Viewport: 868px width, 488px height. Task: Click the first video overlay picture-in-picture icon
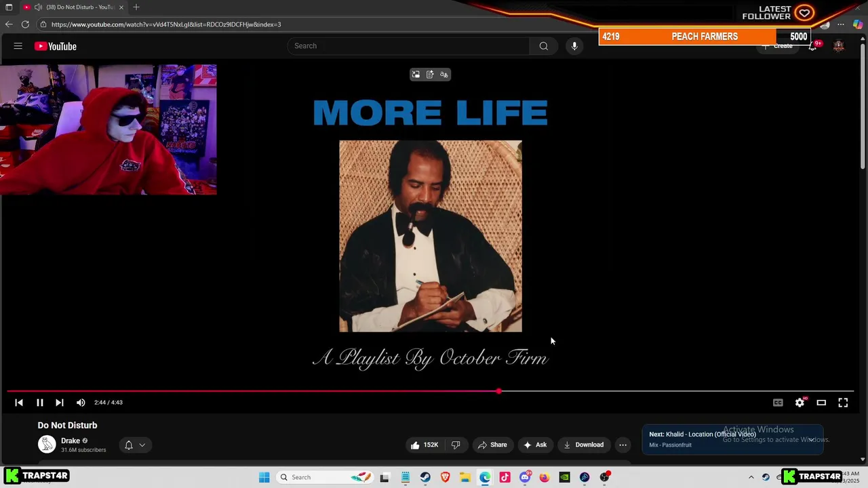click(416, 75)
